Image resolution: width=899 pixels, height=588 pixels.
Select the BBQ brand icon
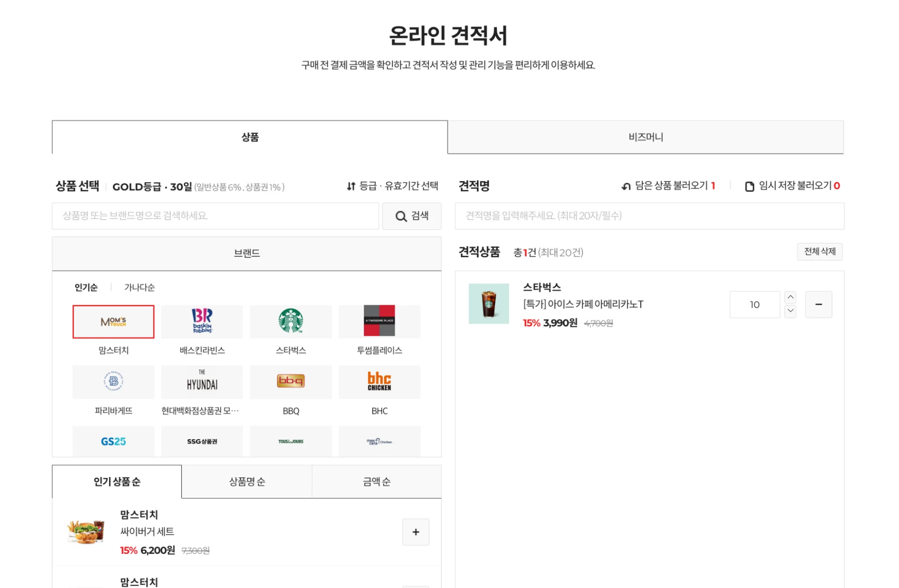pos(290,382)
